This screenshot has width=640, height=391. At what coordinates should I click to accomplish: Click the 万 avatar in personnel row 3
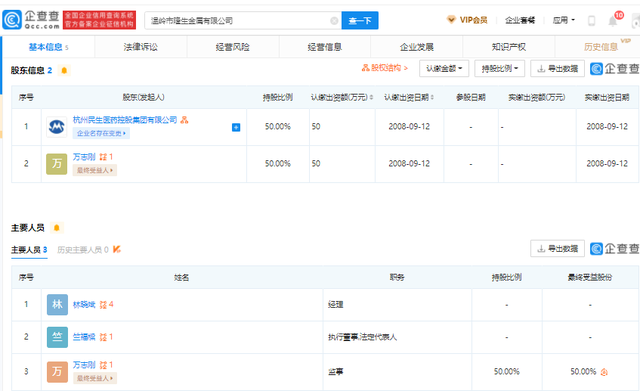pyautogui.click(x=57, y=372)
